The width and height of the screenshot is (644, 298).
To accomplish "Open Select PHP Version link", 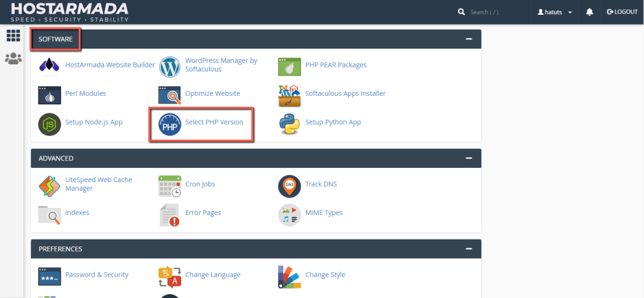I will point(214,122).
